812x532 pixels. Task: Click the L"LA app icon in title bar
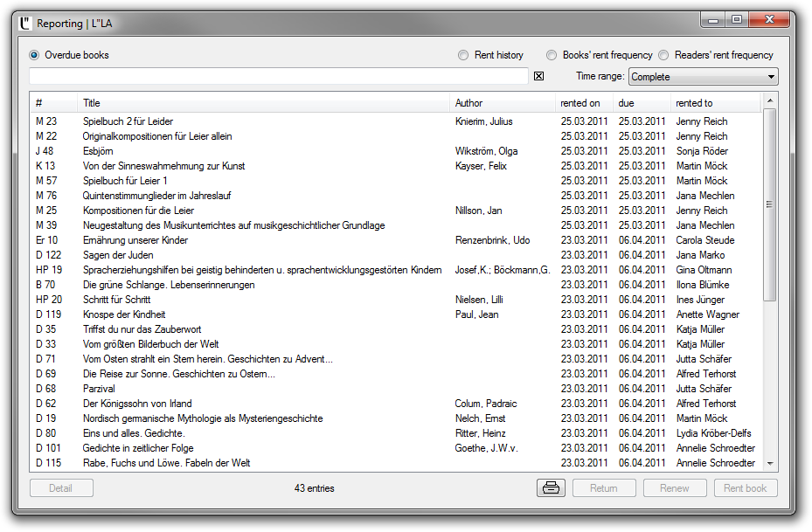click(24, 24)
